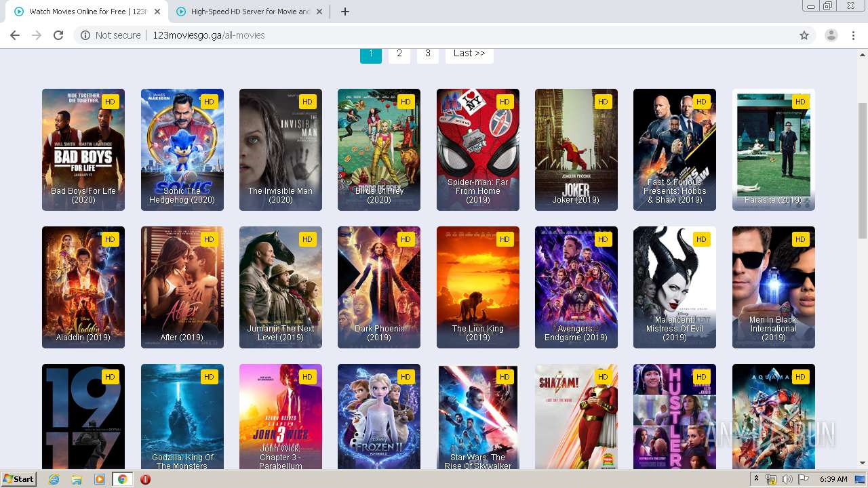Go to pagination page 2
This screenshot has height=488, width=868.
point(399,54)
